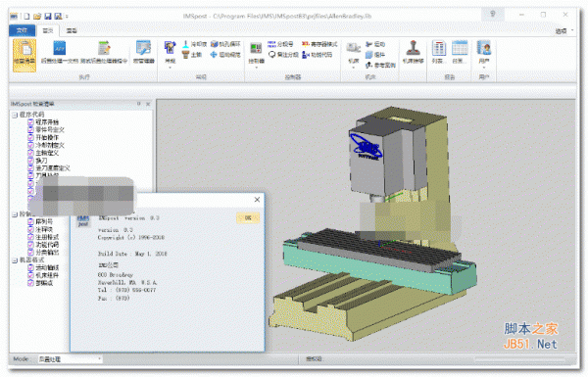The image size is (588, 377).
Task: Click the comment speech-bubble icon
Action: 271,55
